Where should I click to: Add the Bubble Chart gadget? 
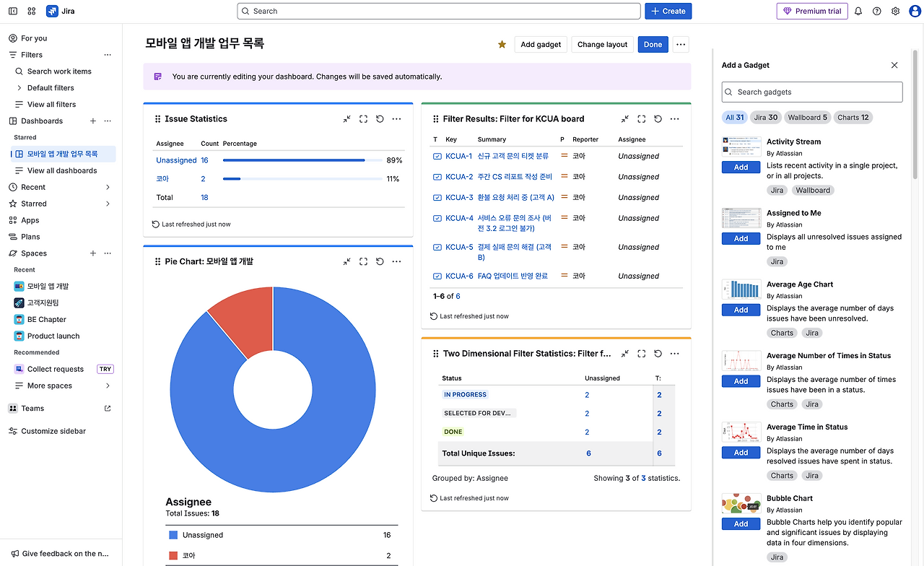[741, 524]
